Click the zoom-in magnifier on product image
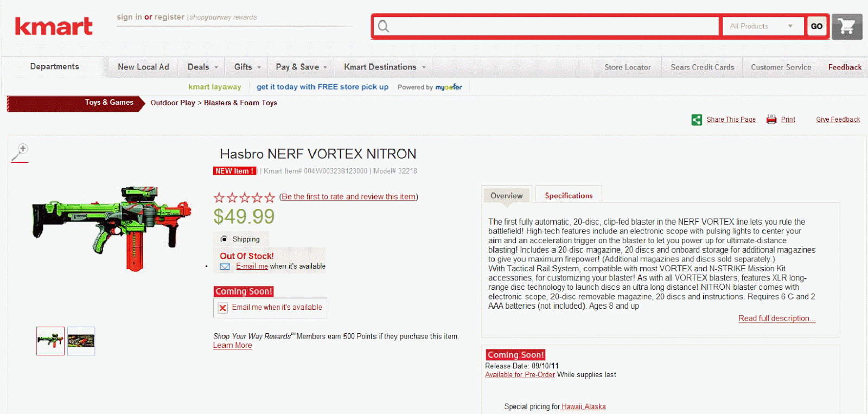The image size is (868, 414). tap(20, 153)
